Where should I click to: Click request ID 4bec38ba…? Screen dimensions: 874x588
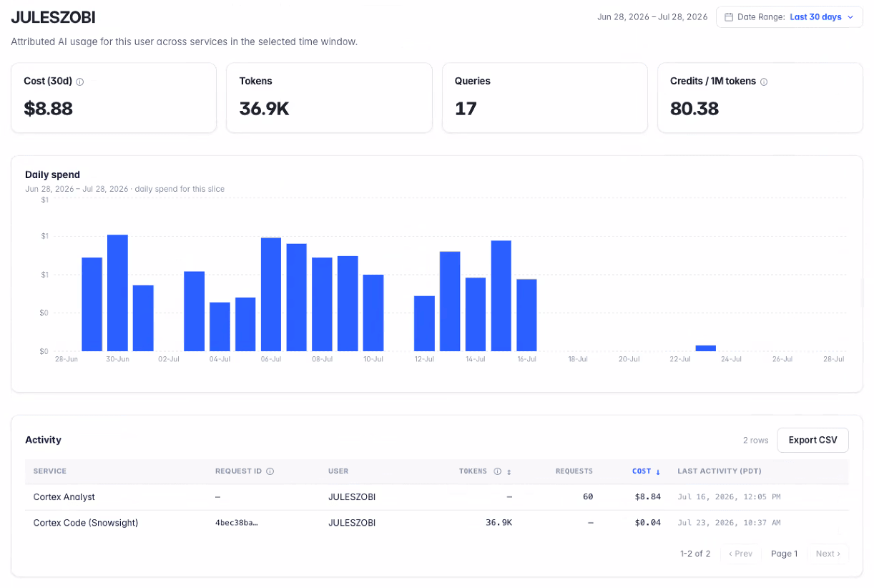(236, 523)
